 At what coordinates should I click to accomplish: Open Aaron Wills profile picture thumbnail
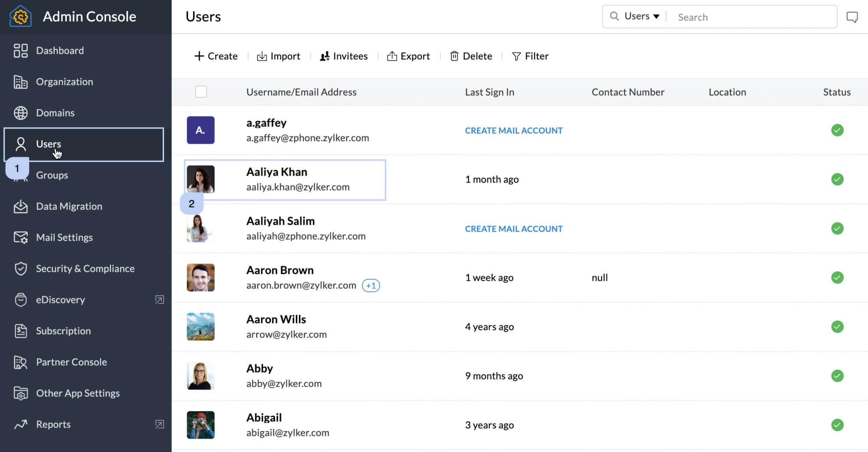coord(201,327)
